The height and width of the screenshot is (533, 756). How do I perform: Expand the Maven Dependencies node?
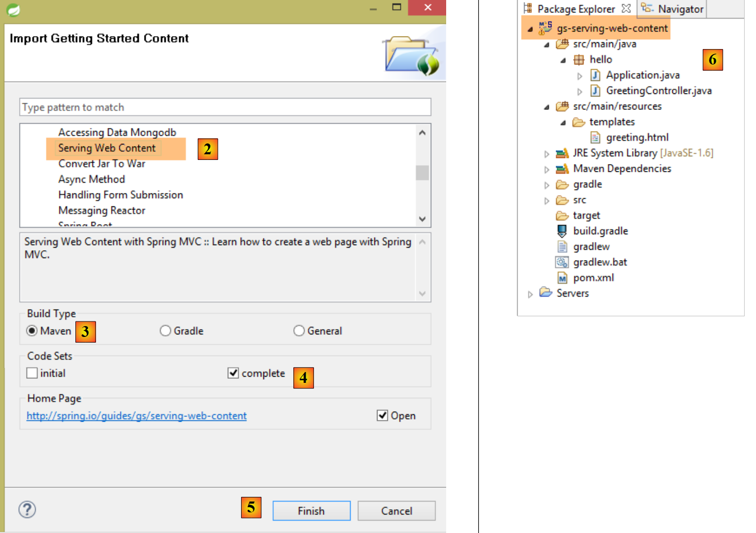pyautogui.click(x=547, y=169)
